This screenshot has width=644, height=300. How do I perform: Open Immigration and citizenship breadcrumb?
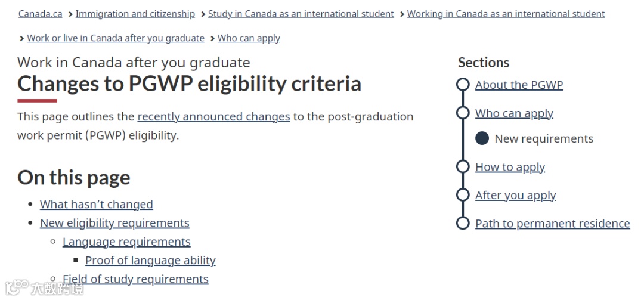(135, 14)
